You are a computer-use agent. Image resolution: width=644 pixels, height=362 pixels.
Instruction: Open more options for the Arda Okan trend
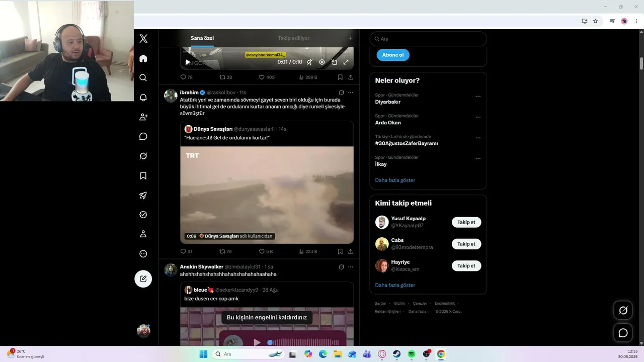click(478, 117)
